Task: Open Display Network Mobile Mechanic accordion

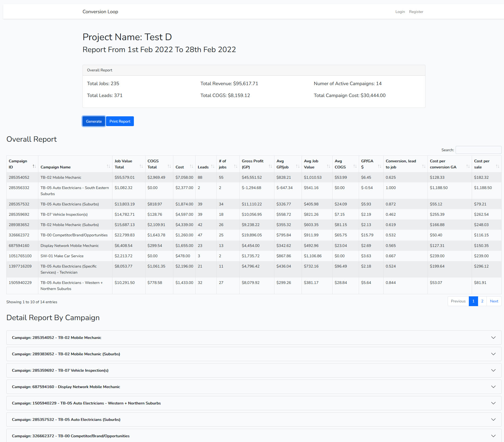Action: [x=254, y=387]
